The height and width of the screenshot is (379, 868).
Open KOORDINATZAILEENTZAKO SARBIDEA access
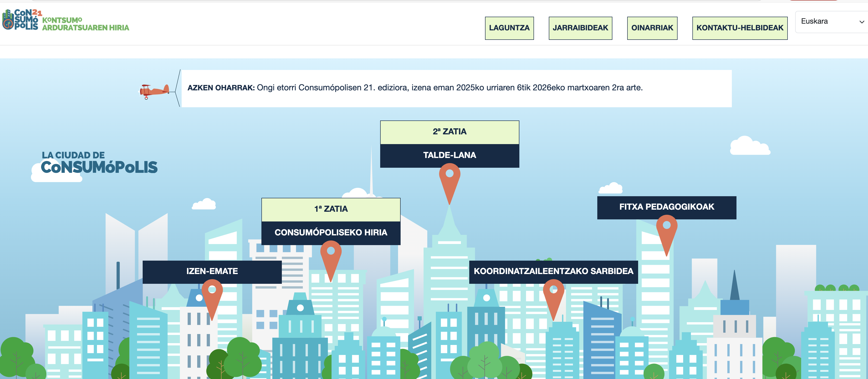553,271
